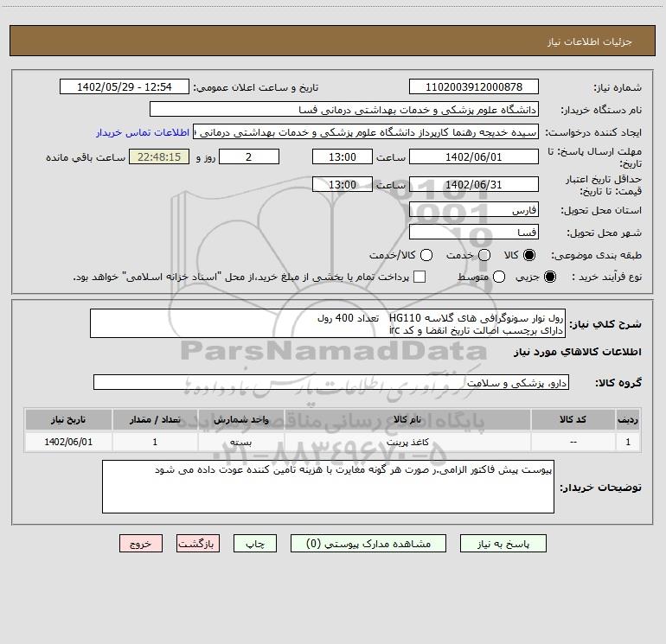666x644 pixels.
Task: Click the request creator field سیده خدیجه رهنما
Action: click(x=366, y=131)
